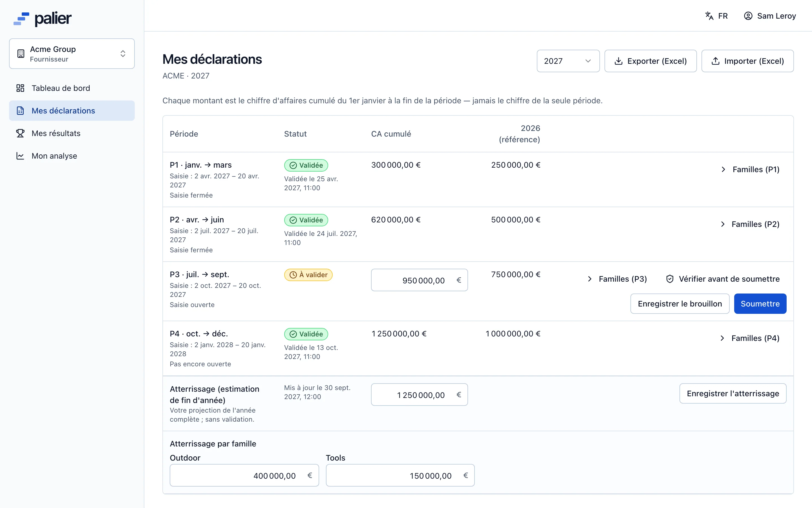Click Enregistrer l'atterrissage button
The height and width of the screenshot is (508, 812).
[x=733, y=393]
